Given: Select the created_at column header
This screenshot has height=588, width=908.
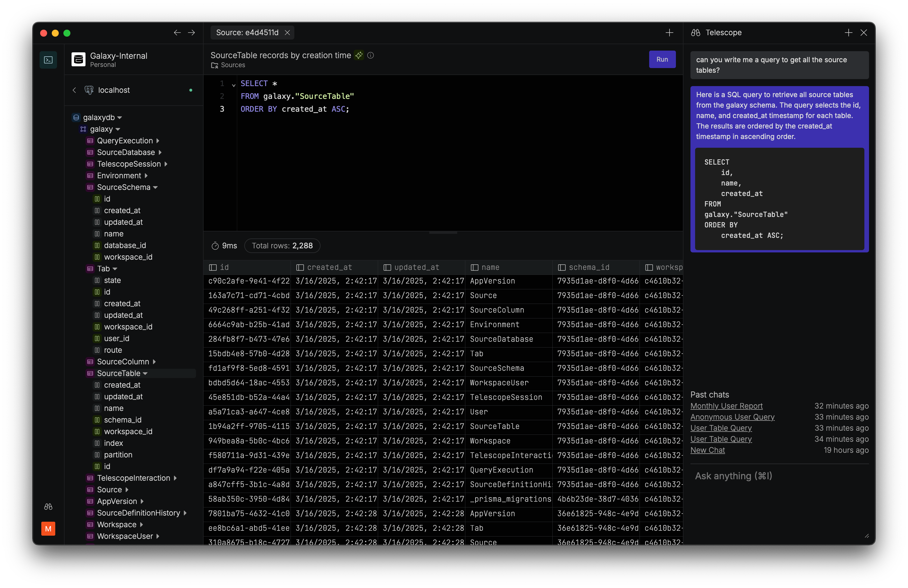Looking at the screenshot, I should (334, 268).
